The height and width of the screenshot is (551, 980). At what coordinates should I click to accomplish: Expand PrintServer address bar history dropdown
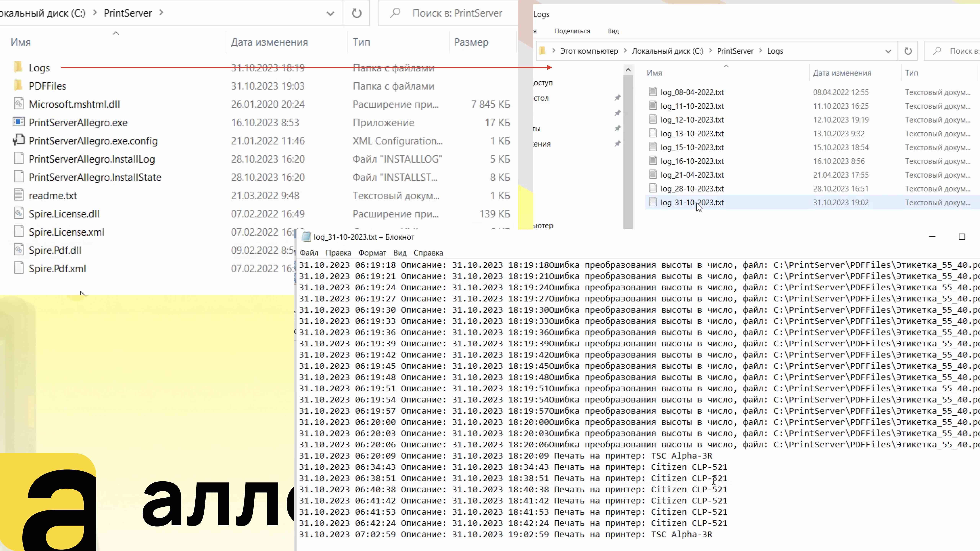[330, 14]
